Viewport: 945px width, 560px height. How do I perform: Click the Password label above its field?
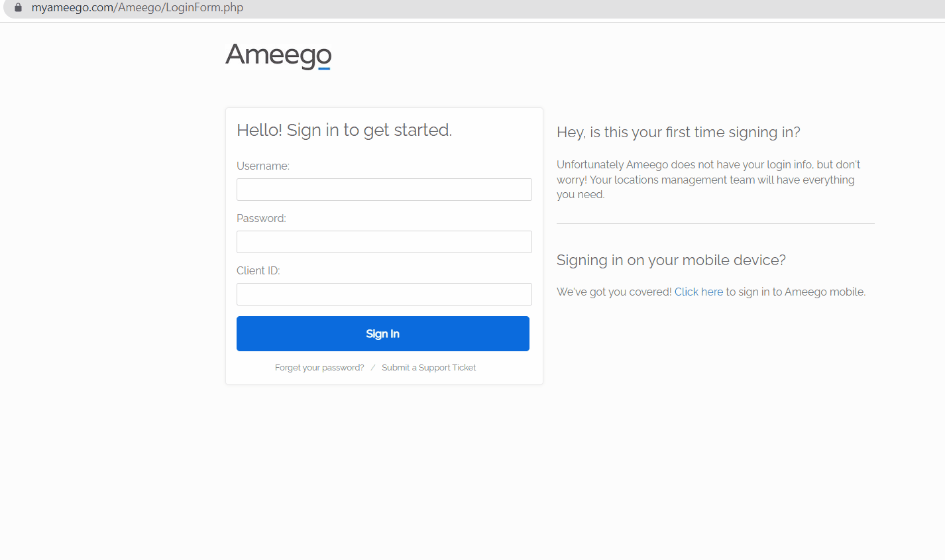(260, 218)
